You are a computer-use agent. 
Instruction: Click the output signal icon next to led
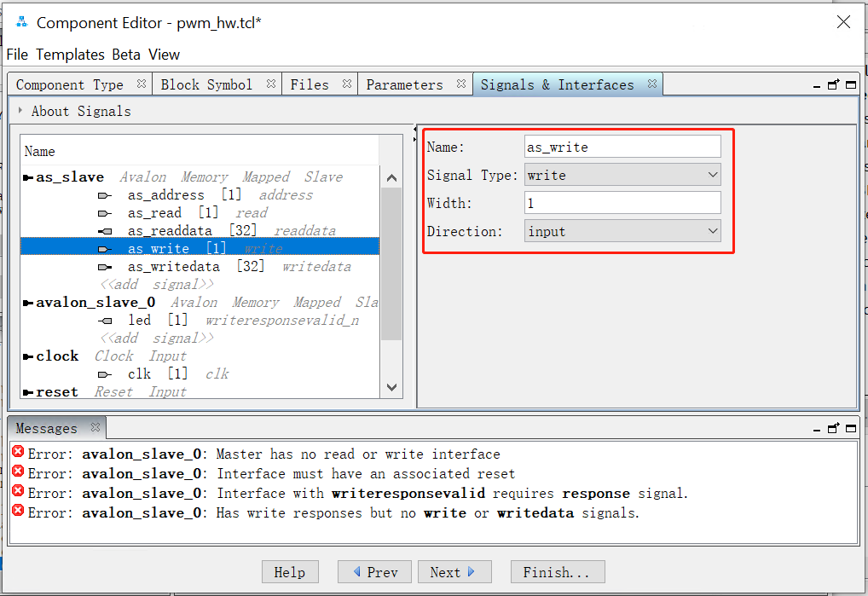[x=104, y=320]
